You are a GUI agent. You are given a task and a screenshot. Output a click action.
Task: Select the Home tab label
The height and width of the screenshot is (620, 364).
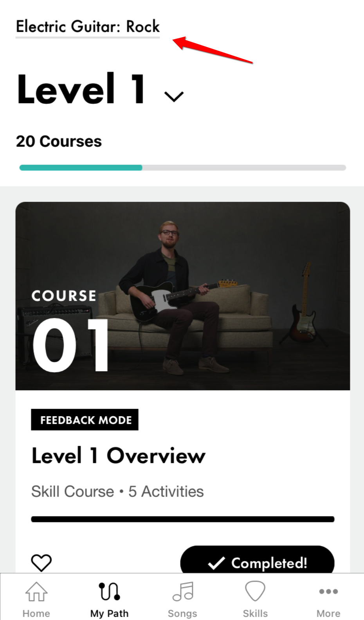pos(36,613)
